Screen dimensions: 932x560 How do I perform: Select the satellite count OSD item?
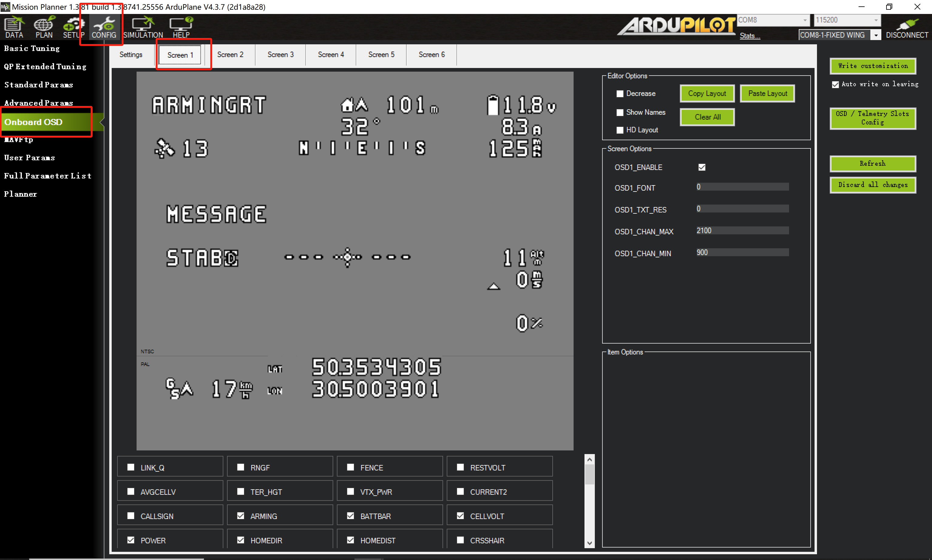click(181, 148)
